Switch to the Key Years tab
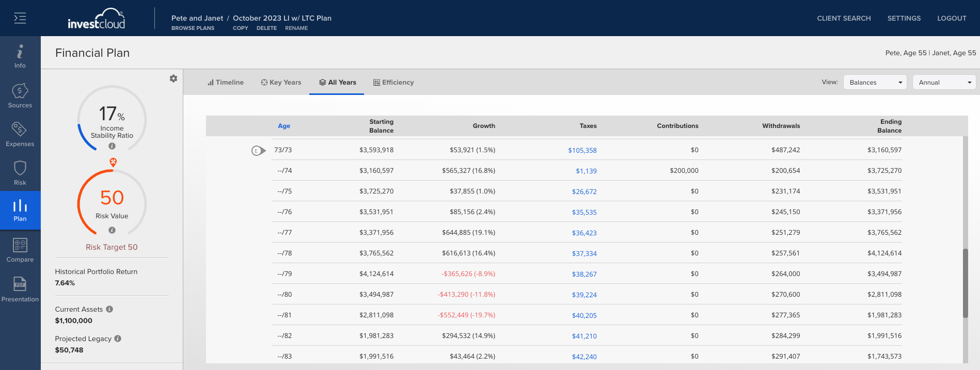980x370 pixels. pyautogui.click(x=281, y=82)
